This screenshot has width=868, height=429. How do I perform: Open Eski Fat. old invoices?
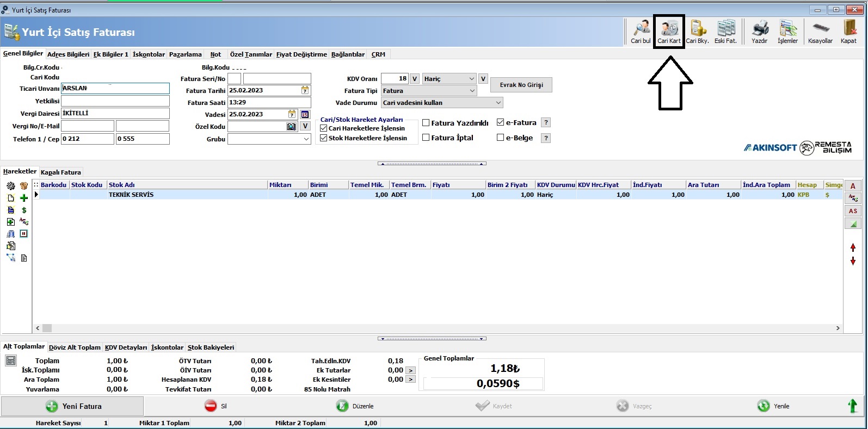pos(725,32)
